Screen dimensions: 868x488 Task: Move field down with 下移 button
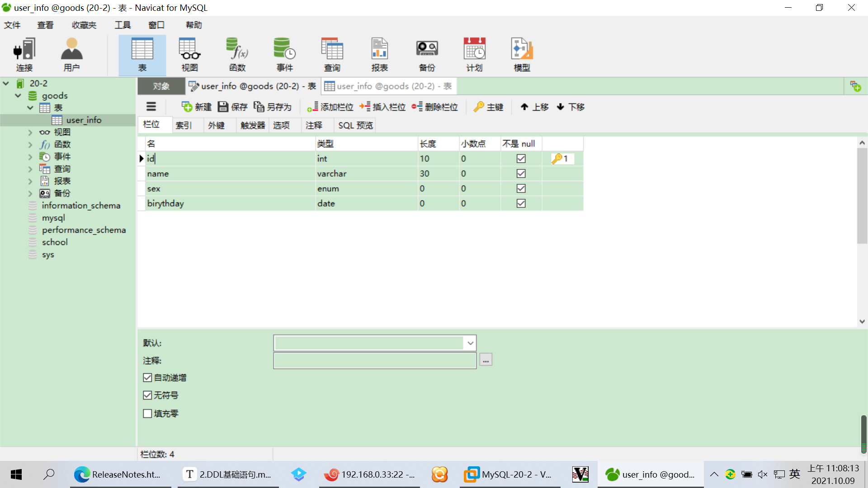click(570, 107)
